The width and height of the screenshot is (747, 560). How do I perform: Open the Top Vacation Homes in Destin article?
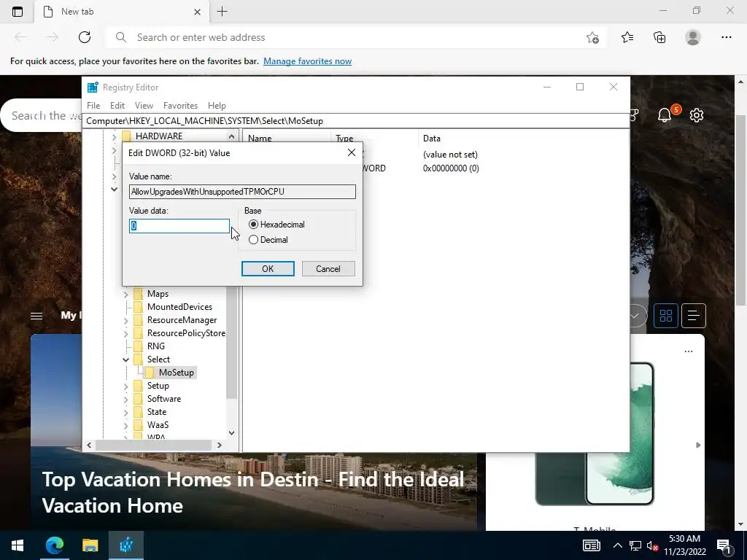point(253,492)
